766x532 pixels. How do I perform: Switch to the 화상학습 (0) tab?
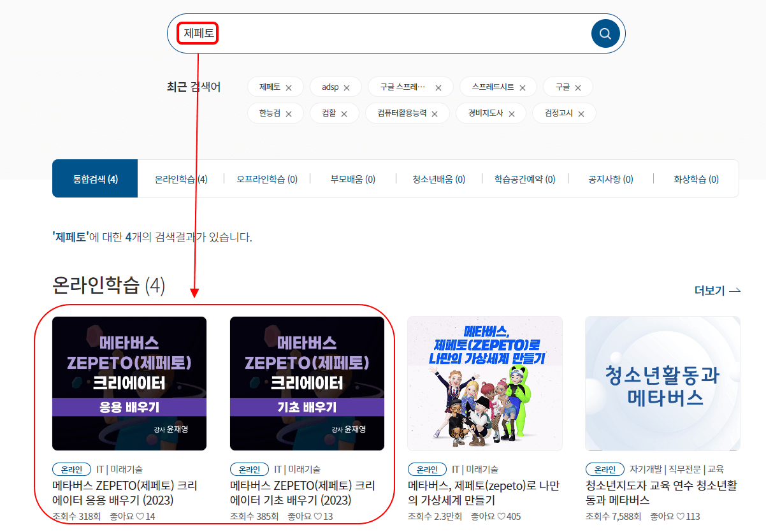click(x=696, y=179)
